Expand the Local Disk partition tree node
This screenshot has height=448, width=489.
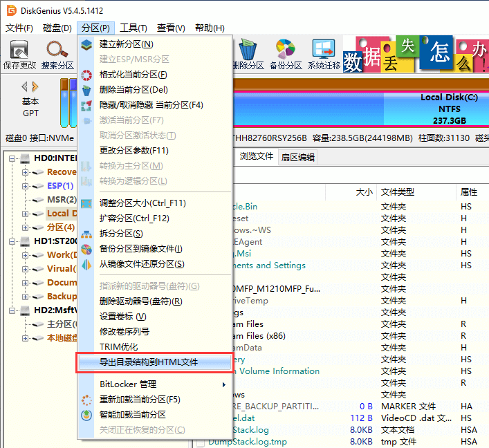click(x=25, y=214)
